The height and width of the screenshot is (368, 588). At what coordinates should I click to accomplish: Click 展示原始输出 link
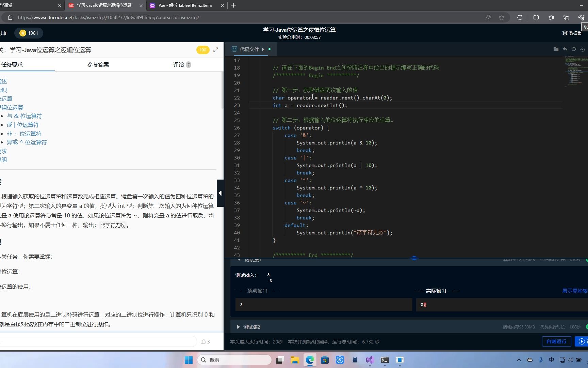575,291
